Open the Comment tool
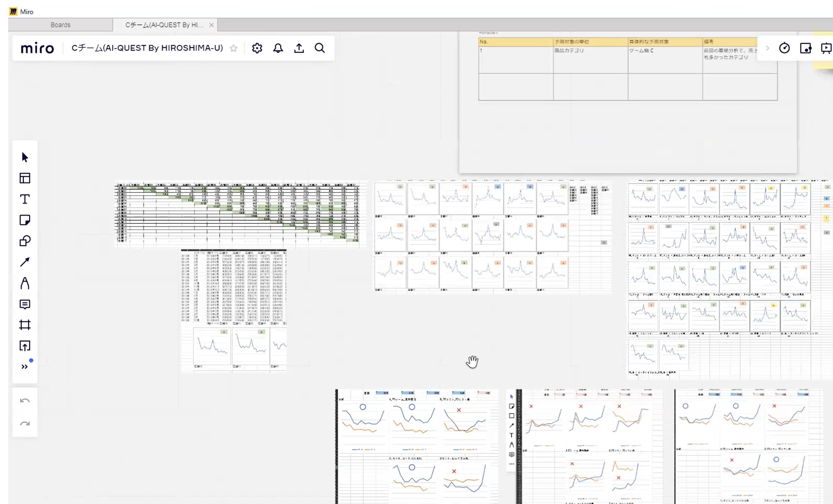Viewport: 833px width, 504px height. point(25,304)
